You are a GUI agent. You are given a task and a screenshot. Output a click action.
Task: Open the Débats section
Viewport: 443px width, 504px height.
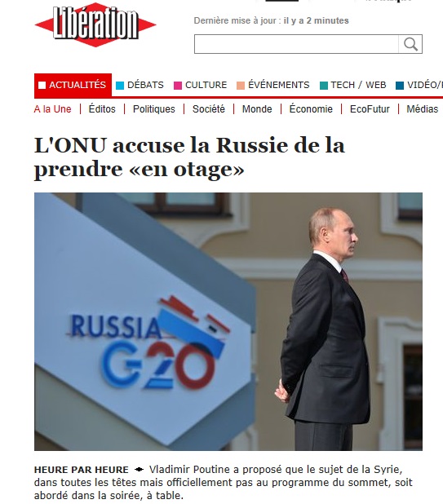tap(145, 85)
